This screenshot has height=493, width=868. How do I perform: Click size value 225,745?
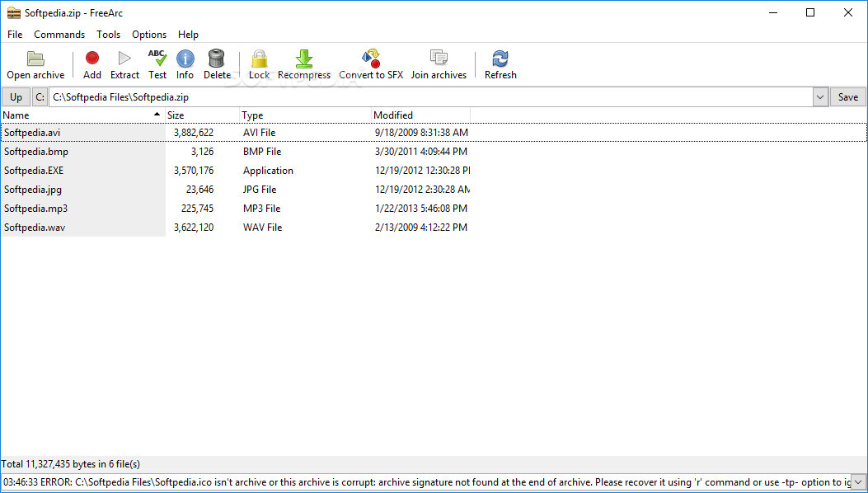pos(197,209)
